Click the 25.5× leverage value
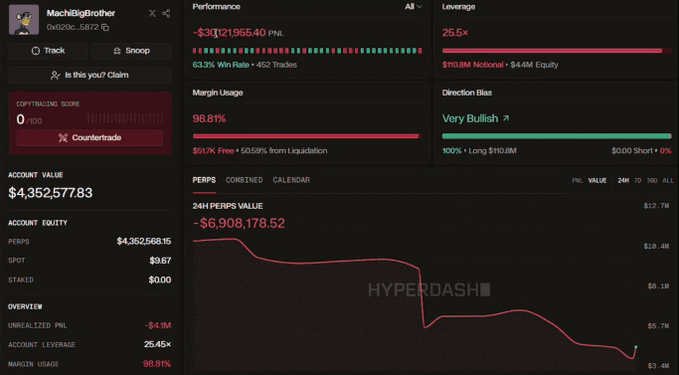The width and height of the screenshot is (679, 375). (x=455, y=32)
